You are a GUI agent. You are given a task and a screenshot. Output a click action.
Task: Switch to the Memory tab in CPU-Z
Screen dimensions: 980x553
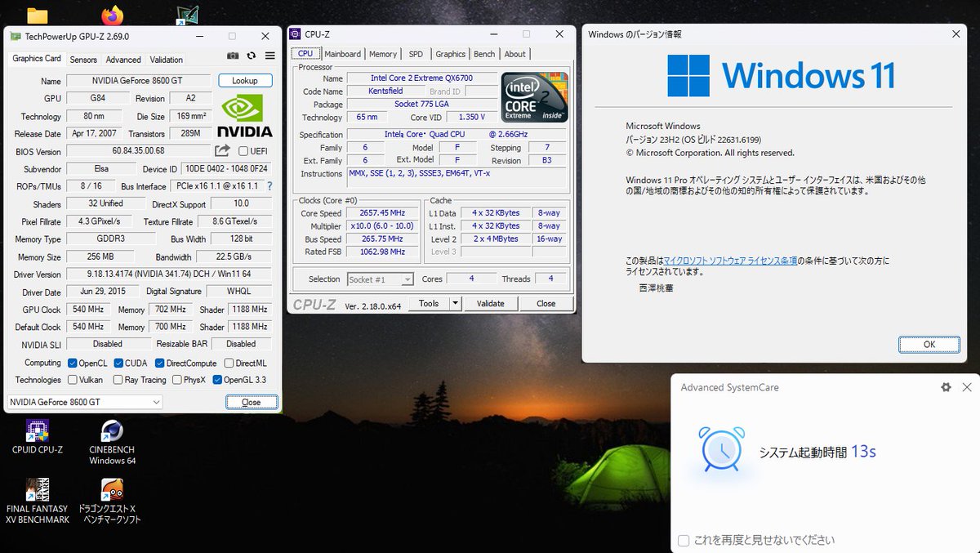point(383,54)
